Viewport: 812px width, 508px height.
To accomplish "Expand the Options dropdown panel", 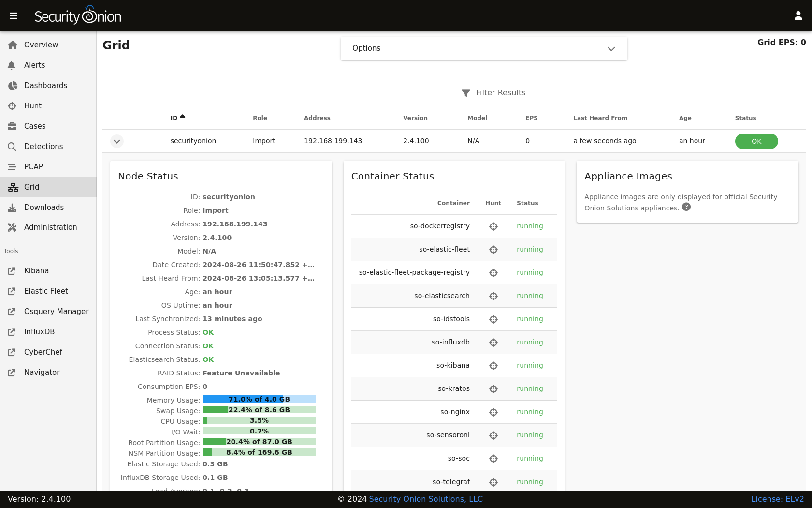I will coord(484,48).
